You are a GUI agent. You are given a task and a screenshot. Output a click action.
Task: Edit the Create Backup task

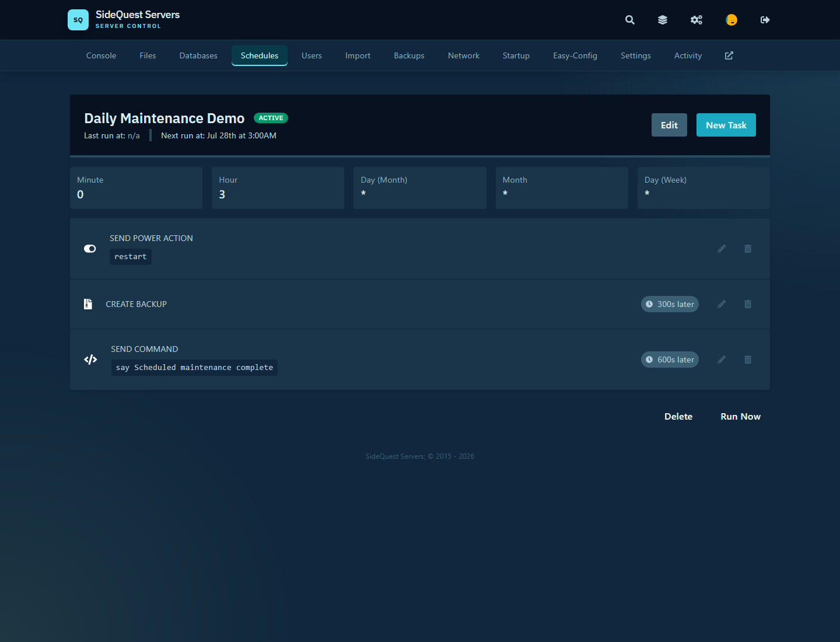[x=722, y=304]
